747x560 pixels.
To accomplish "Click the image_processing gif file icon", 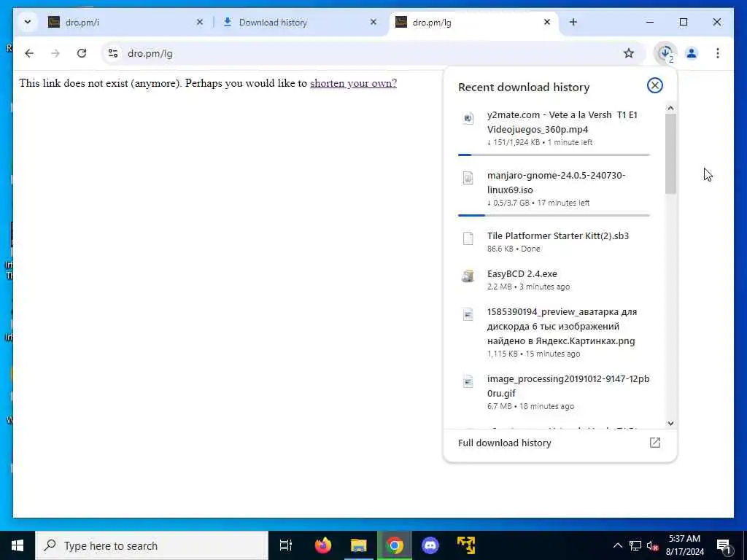I will click(x=468, y=381).
